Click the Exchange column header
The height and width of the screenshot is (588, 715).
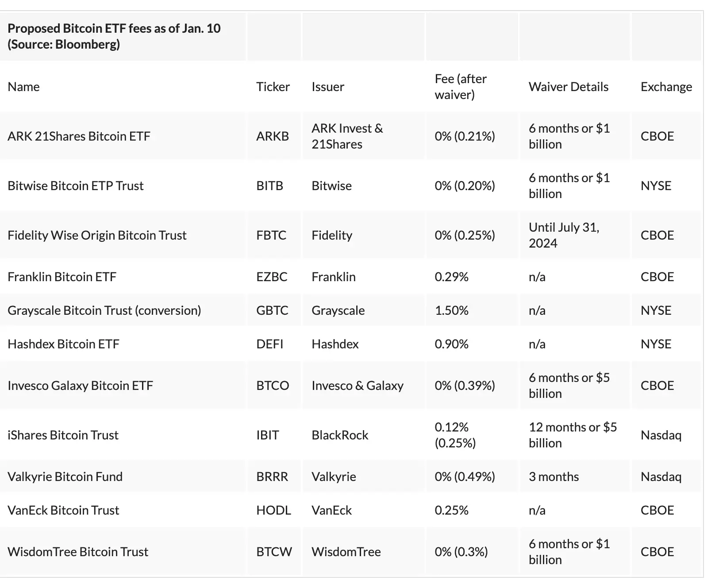(x=666, y=87)
